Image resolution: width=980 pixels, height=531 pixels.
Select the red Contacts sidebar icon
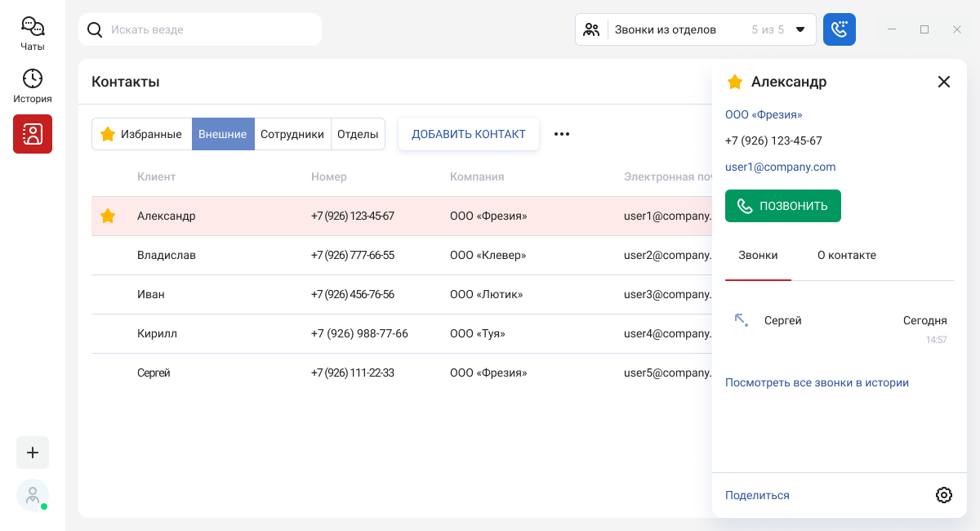pyautogui.click(x=33, y=134)
